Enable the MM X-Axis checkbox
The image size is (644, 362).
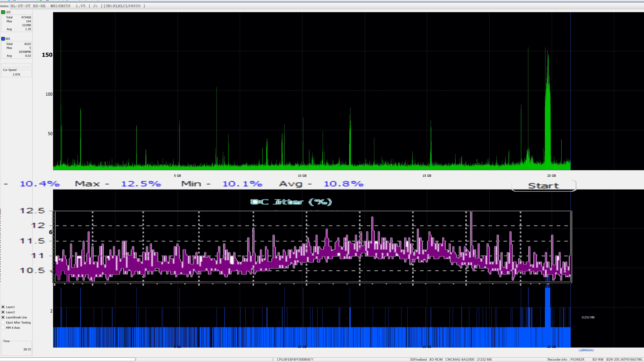(3, 328)
